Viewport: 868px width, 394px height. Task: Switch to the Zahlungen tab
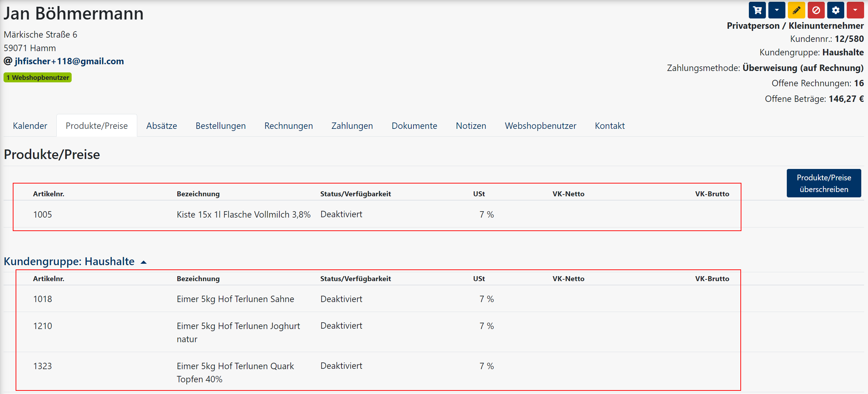pos(352,126)
